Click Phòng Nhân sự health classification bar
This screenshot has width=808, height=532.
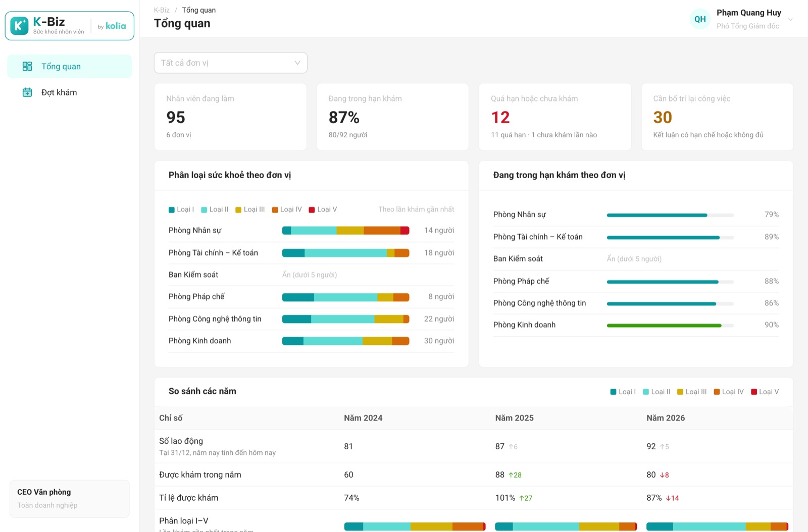tap(345, 231)
